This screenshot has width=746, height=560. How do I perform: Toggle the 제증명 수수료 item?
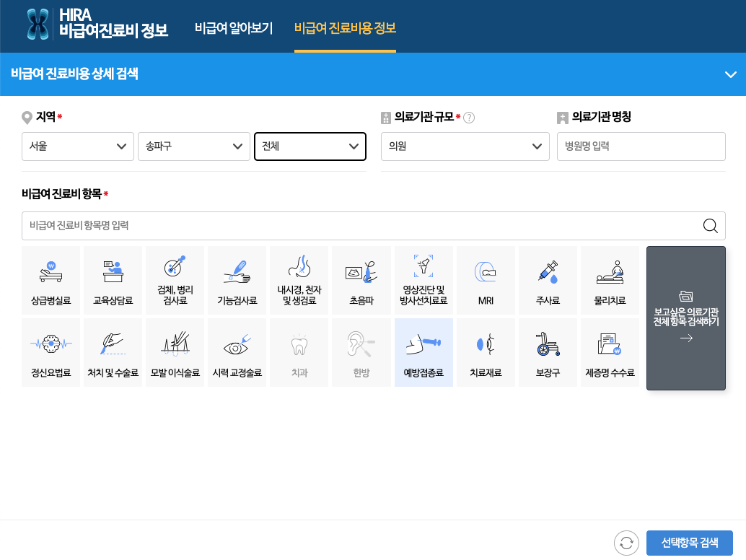610,352
